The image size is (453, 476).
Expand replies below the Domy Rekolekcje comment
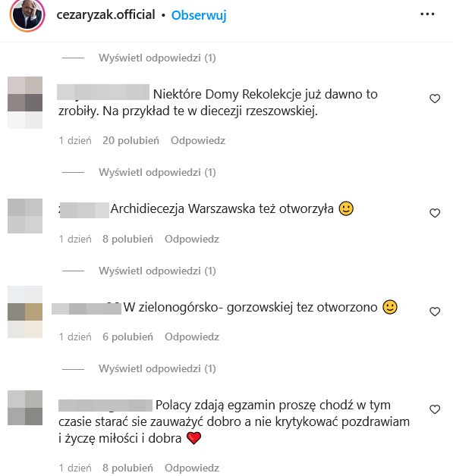(x=157, y=172)
